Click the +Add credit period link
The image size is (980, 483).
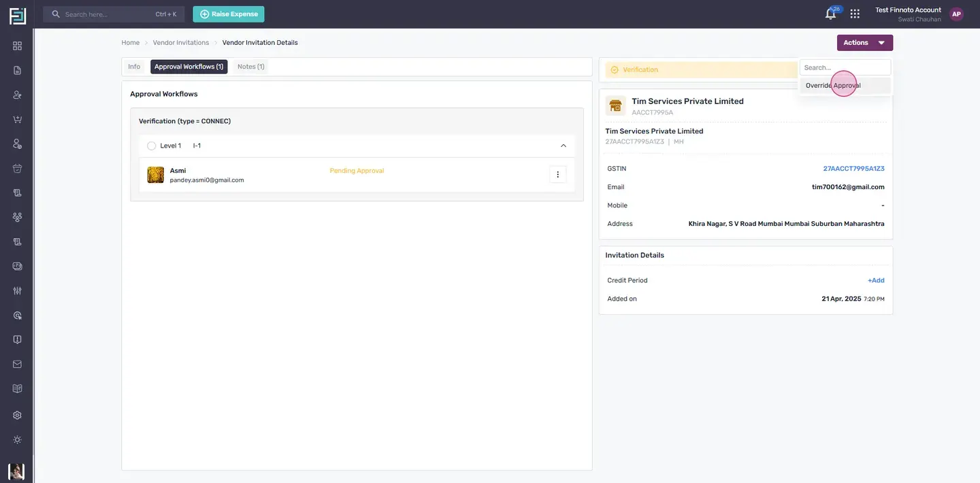876,280
